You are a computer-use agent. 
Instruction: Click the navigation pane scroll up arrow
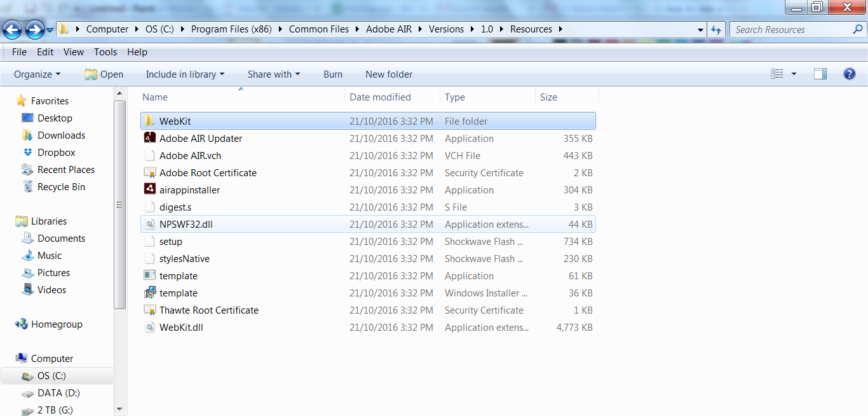pos(120,94)
